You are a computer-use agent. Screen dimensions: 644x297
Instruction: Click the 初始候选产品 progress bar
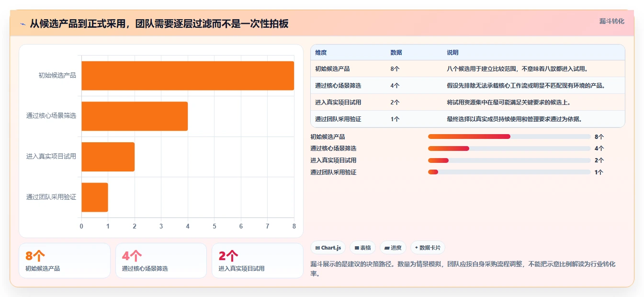pyautogui.click(x=509, y=137)
